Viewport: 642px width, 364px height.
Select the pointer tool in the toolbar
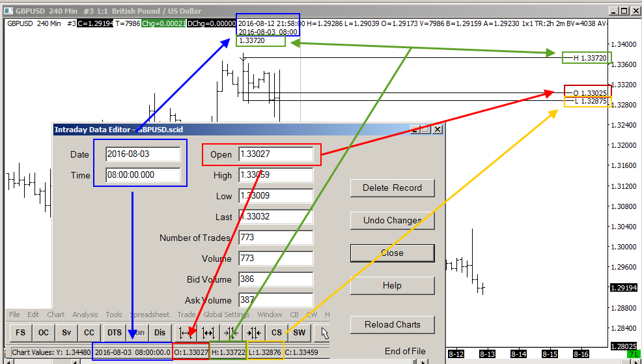(x=325, y=333)
